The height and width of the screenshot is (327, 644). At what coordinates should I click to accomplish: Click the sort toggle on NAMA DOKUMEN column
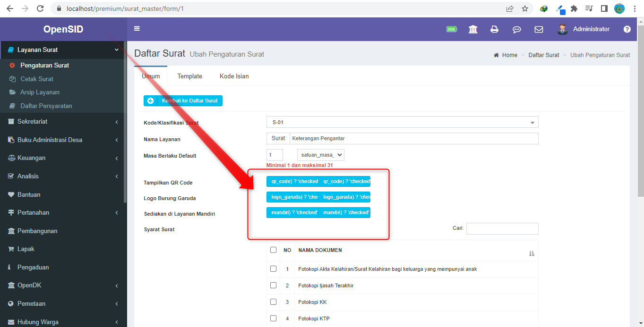[532, 253]
